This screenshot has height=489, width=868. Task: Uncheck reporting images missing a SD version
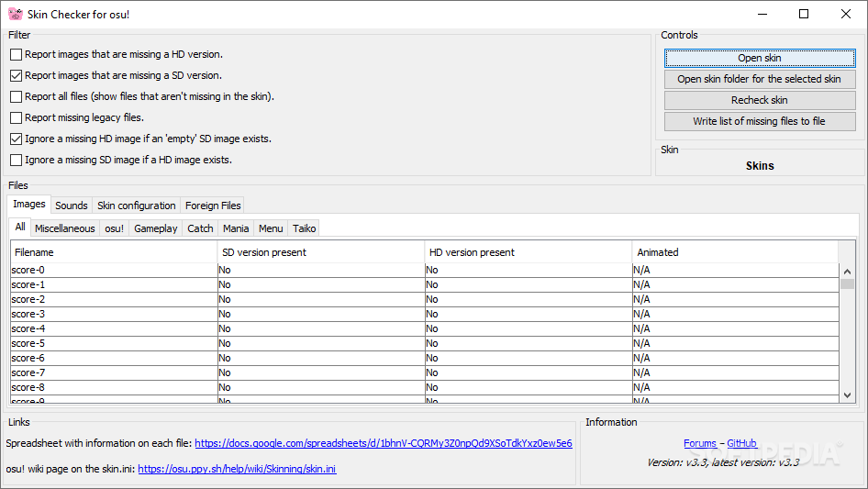pyautogui.click(x=16, y=75)
